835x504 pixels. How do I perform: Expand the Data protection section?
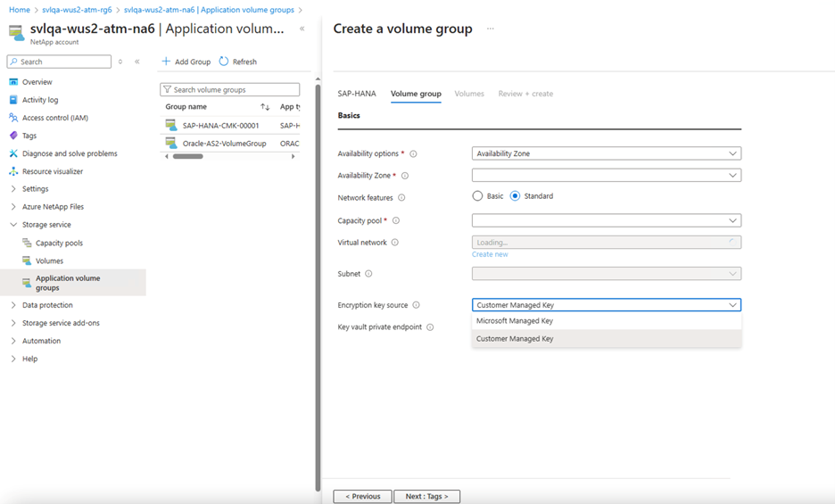click(47, 305)
